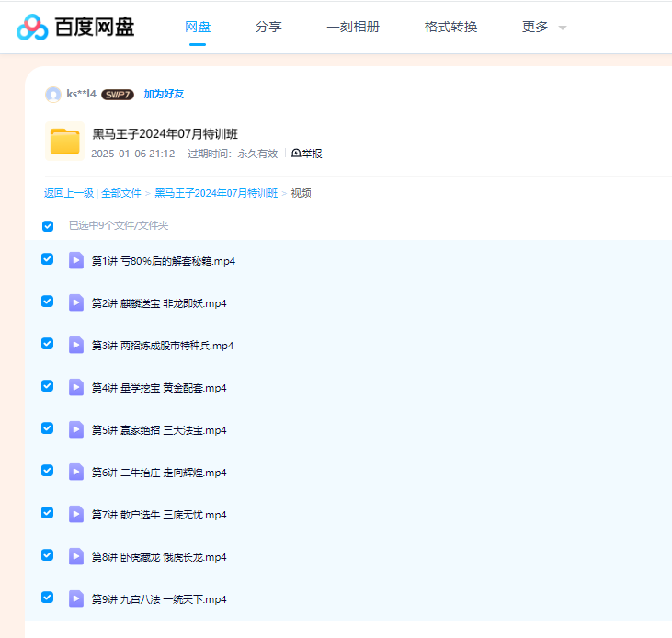This screenshot has height=638, width=672.
Task: Click the video icon for 第7讲 file
Action: pyautogui.click(x=76, y=514)
